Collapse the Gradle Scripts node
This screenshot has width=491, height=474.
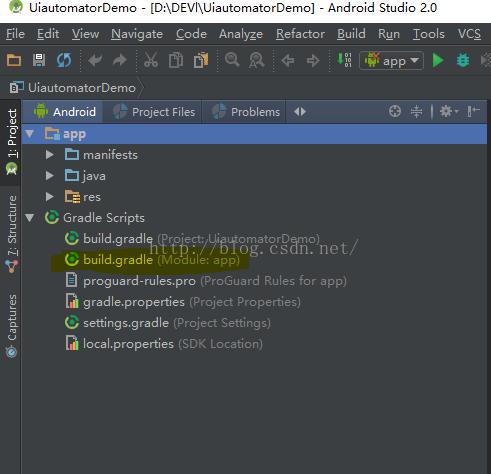(30, 218)
